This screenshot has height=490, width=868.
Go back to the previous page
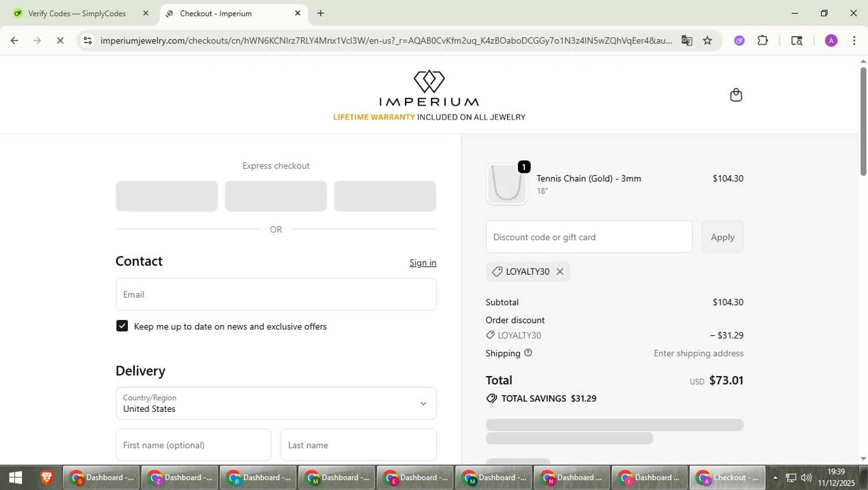(x=14, y=40)
